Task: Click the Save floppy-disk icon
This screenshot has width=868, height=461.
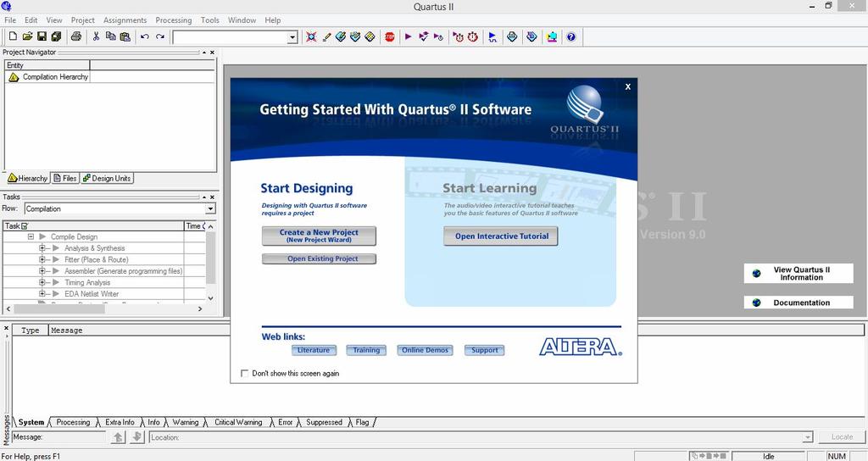Action: (42, 36)
